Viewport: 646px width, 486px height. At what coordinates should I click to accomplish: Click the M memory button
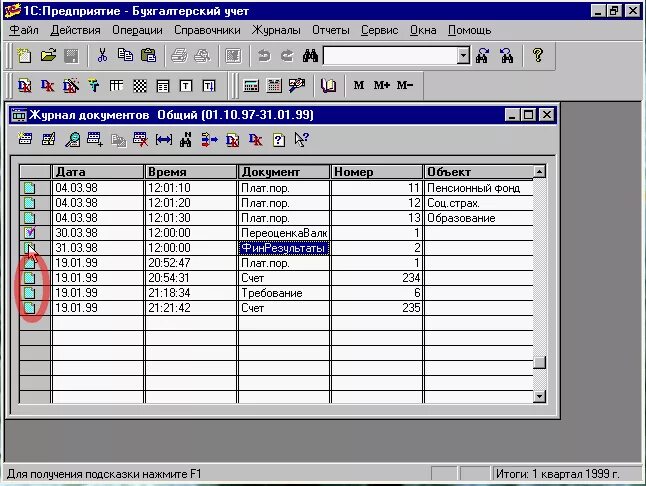point(358,85)
